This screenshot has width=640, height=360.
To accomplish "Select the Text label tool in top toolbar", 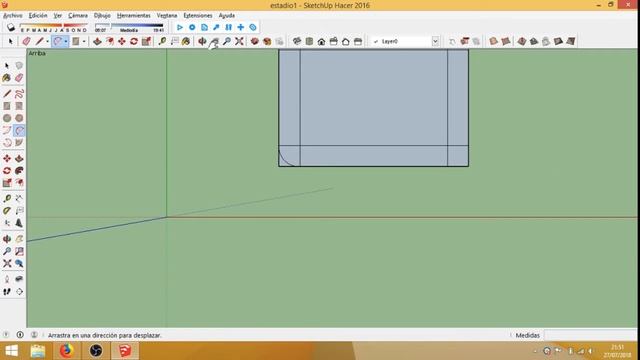I will tap(174, 41).
